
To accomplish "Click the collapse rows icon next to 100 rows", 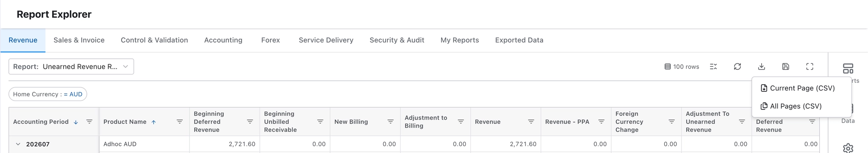I will tap(713, 66).
